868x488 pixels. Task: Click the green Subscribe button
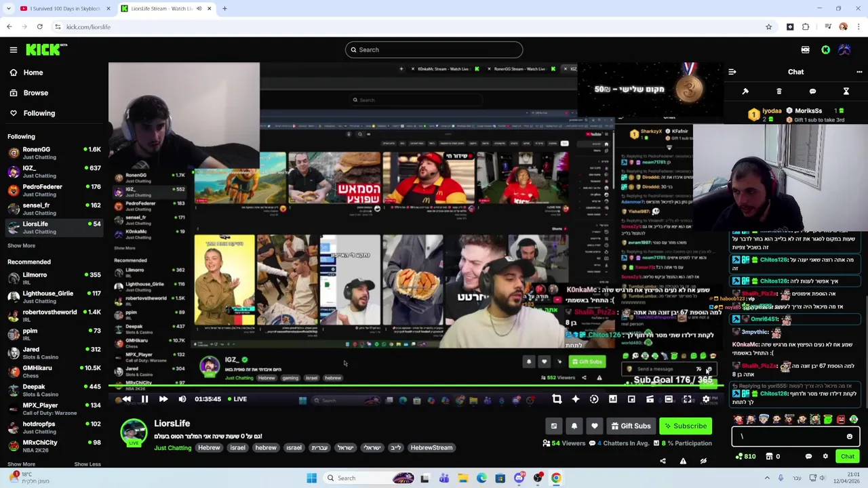pos(686,426)
